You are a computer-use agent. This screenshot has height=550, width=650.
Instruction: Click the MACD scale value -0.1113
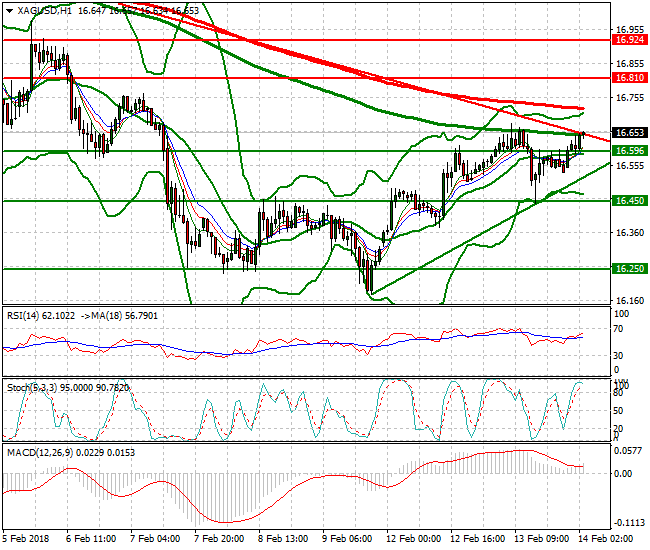pyautogui.click(x=629, y=523)
